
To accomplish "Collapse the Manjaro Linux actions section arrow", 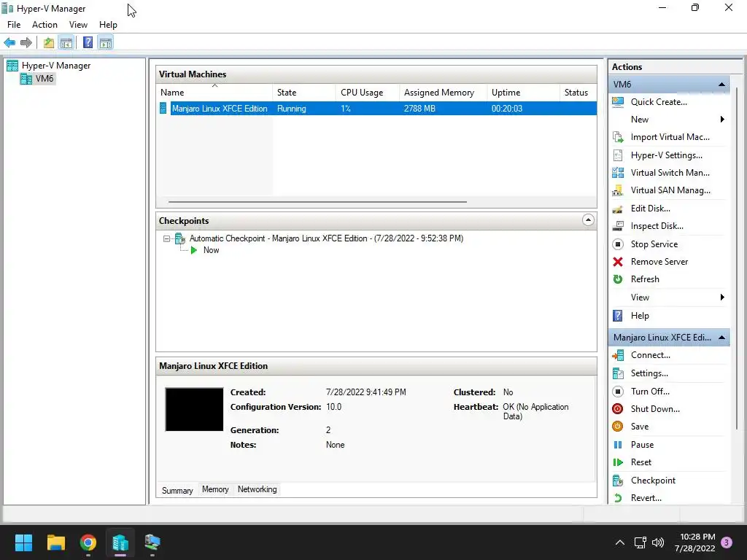I will click(721, 338).
